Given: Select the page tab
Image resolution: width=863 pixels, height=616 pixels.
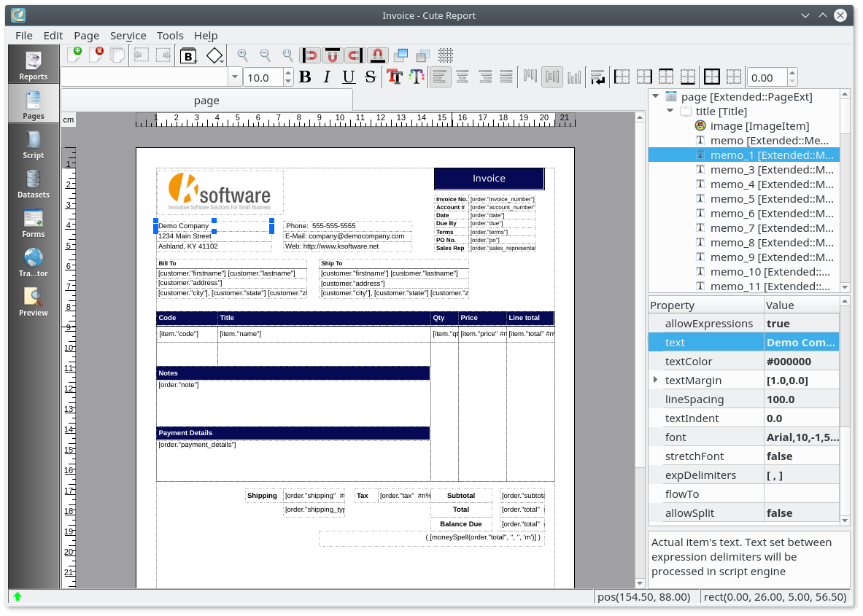Looking at the screenshot, I should point(206,101).
